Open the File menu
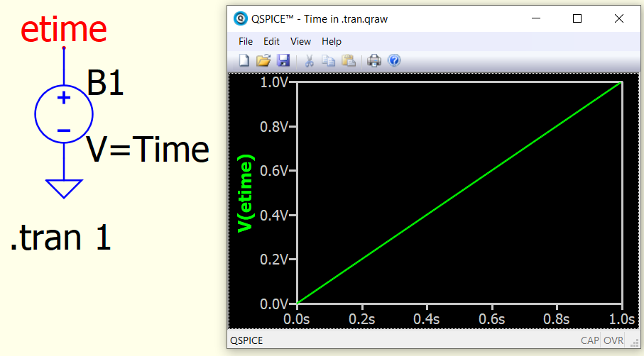The image size is (644, 356). tap(246, 41)
